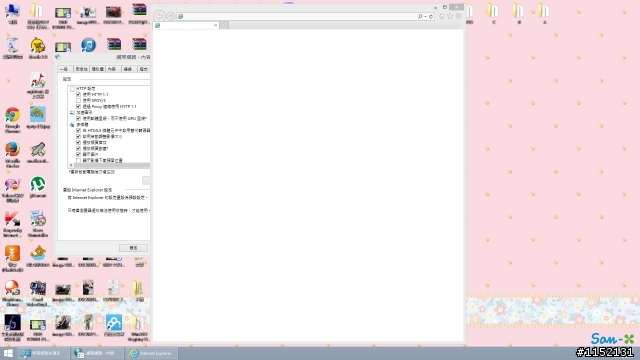Close the blank Internet Explorer tab
This screenshot has height=360, width=640.
(216, 25)
